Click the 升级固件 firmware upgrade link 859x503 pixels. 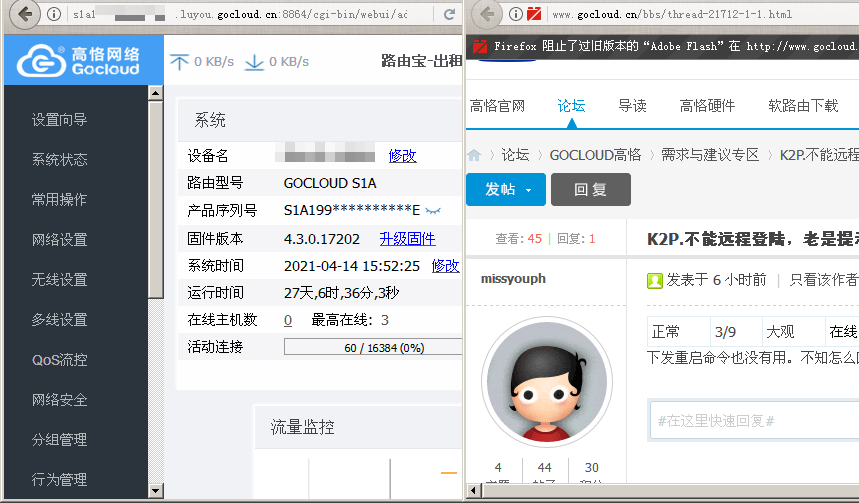pos(407,238)
